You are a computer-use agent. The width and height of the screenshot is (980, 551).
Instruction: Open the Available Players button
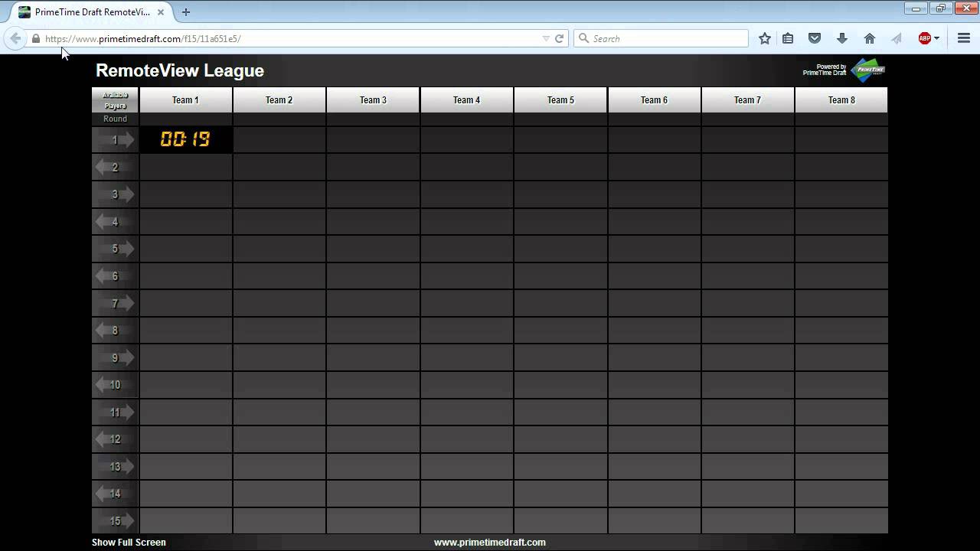116,100
